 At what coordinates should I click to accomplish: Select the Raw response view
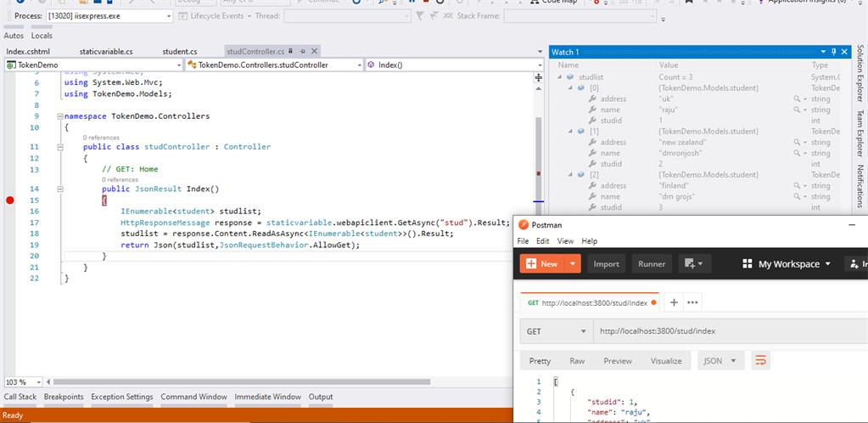click(x=577, y=361)
